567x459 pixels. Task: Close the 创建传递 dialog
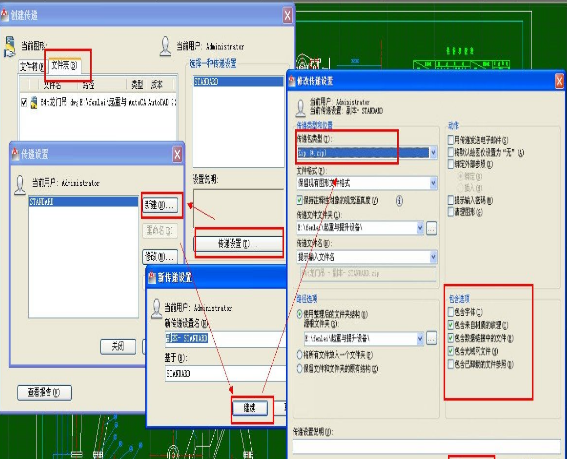point(287,16)
